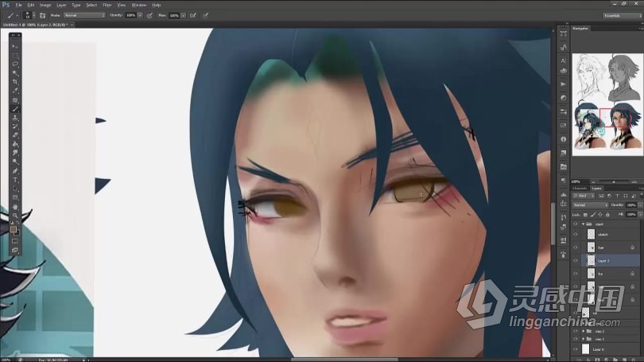
Task: Click lock all icon in Layers
Action: click(607, 215)
